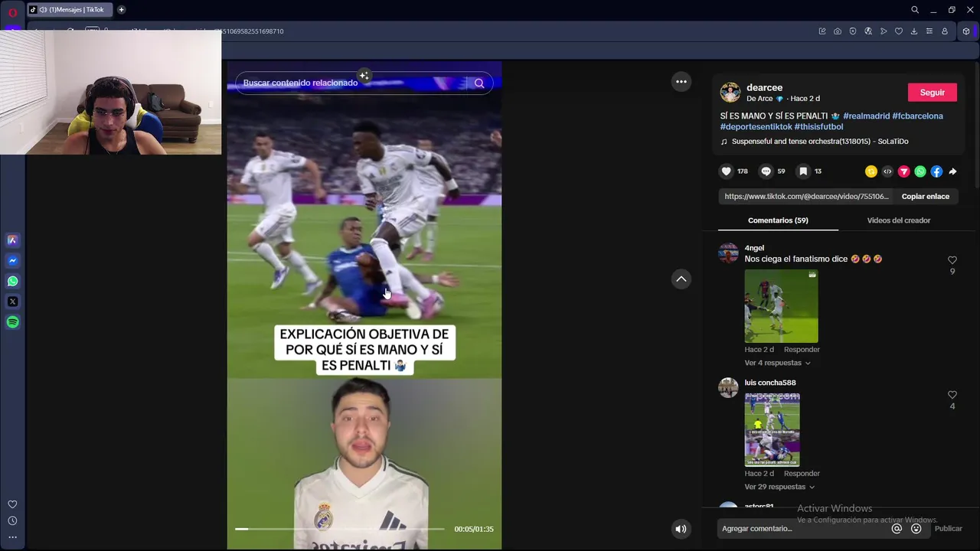Open the Suspenseful and tense orchestra sound link

(815, 142)
